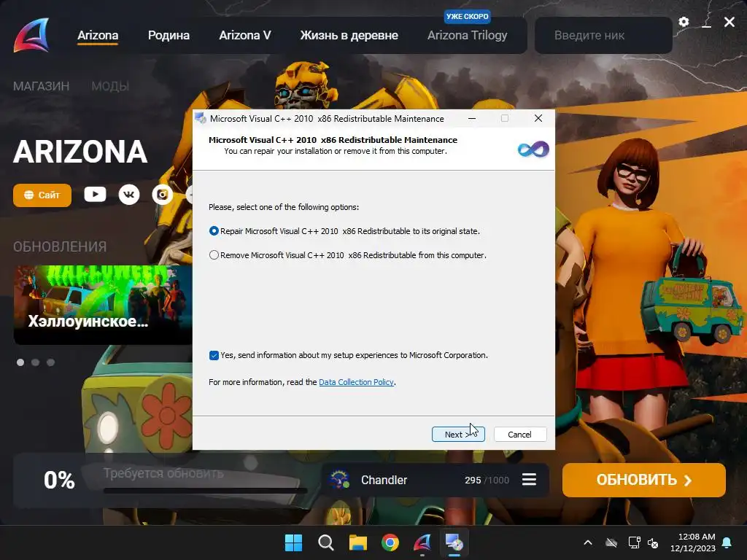Click the Chandler server emblem icon
747x560 pixels.
[339, 480]
